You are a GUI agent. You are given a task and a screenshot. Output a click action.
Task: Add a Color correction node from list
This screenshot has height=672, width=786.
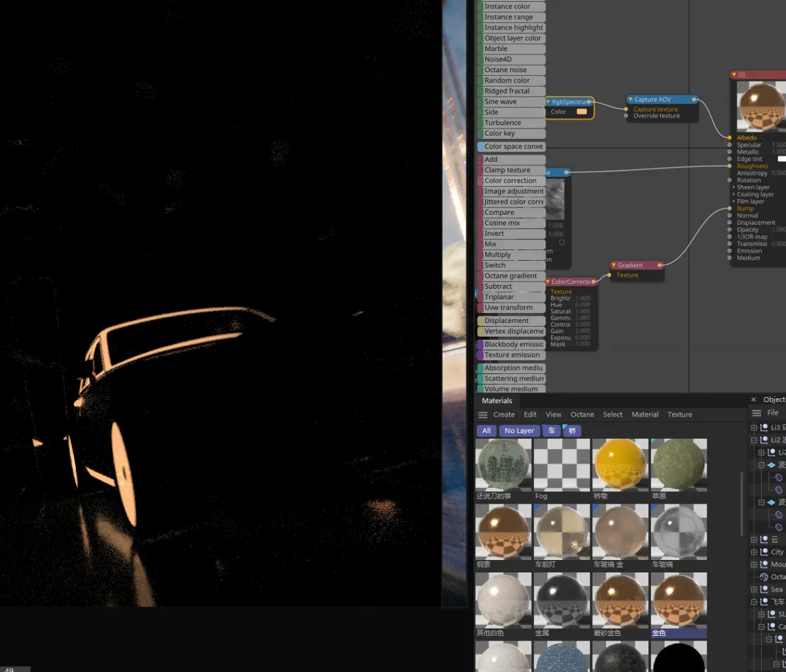click(x=512, y=181)
